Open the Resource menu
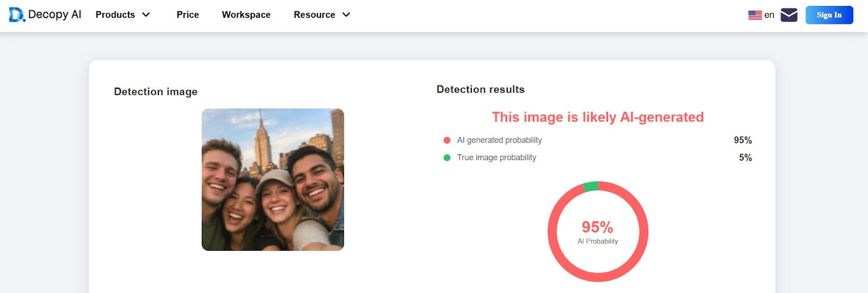The height and width of the screenshot is (293, 868). pyautogui.click(x=314, y=15)
